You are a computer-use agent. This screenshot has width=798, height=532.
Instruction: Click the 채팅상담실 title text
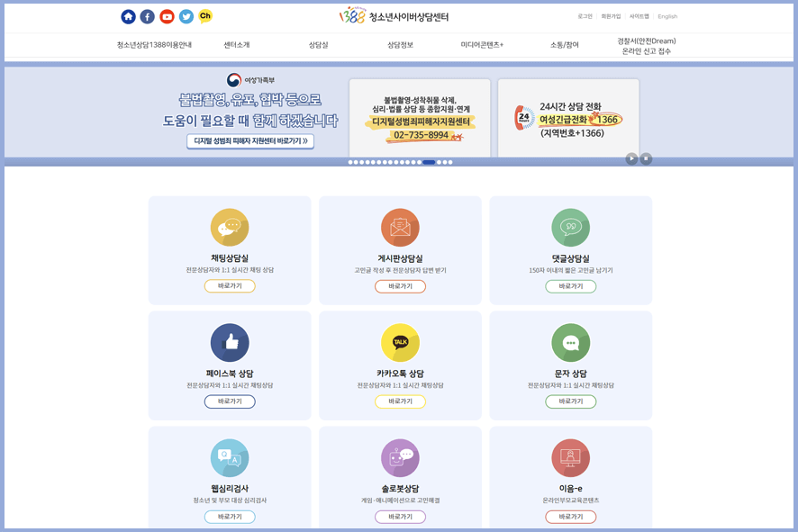tap(230, 258)
